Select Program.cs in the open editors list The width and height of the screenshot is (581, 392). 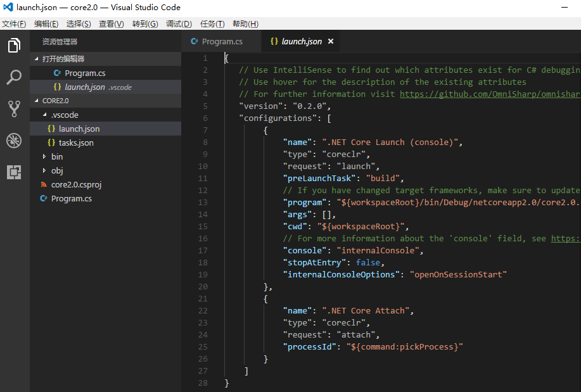point(85,73)
